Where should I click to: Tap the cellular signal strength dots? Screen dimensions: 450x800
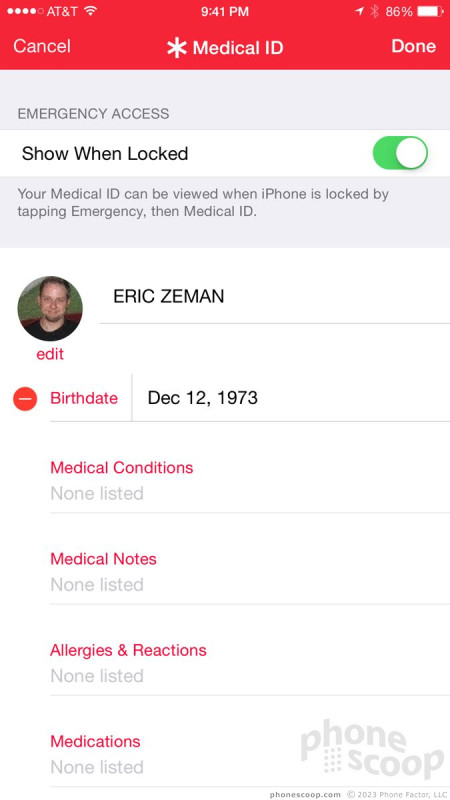tap(26, 11)
